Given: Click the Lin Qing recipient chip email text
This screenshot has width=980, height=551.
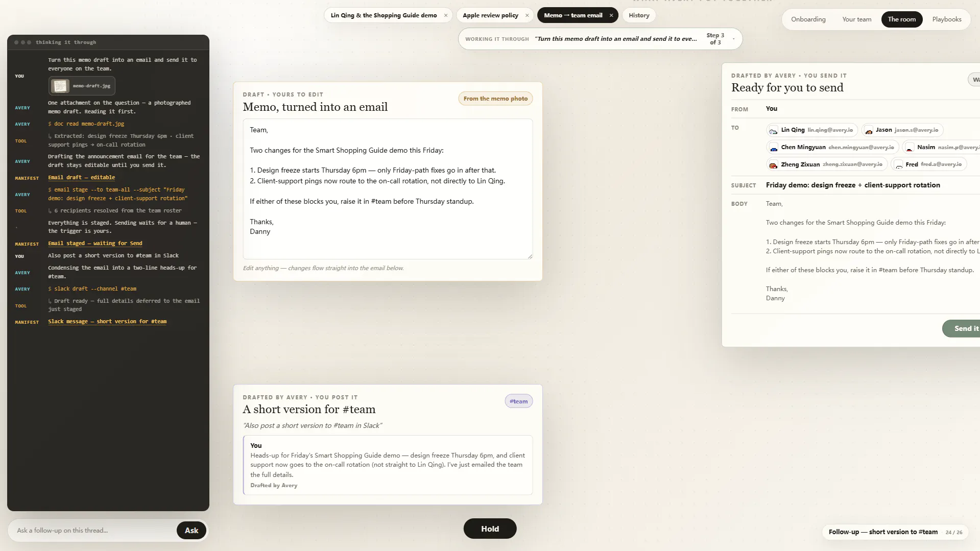Looking at the screenshot, I should point(830,130).
